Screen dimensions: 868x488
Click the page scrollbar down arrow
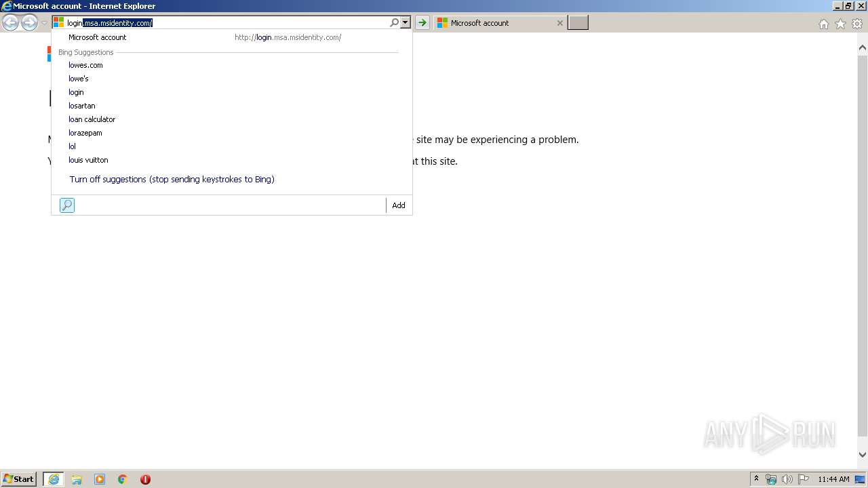click(x=863, y=455)
